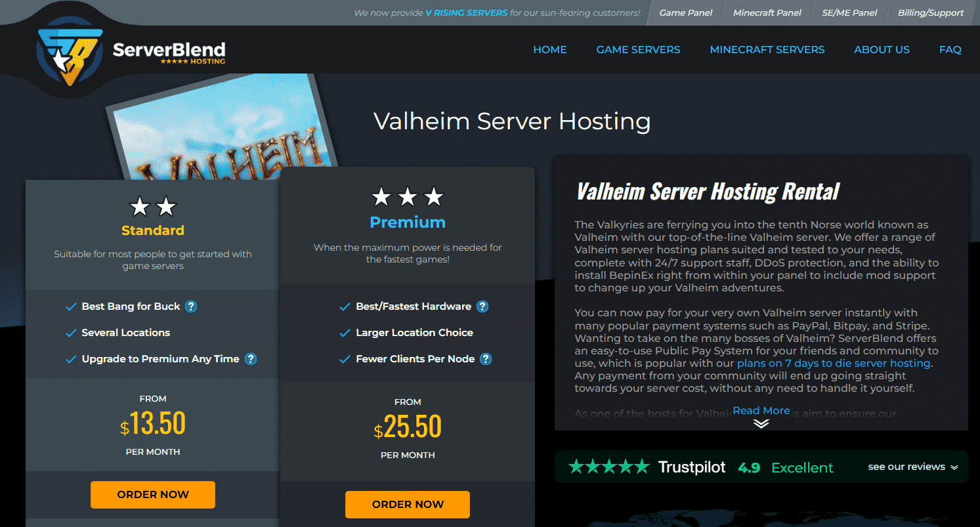Screen dimensions: 980x527
Task: Click the 'Best/Fastest Hardware' feature text
Action: pyautogui.click(x=414, y=306)
